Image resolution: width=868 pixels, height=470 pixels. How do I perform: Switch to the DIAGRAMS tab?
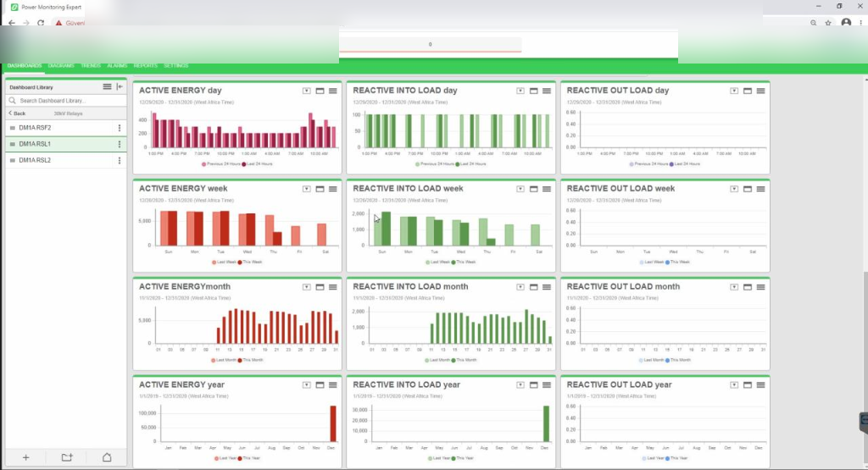pos(61,66)
